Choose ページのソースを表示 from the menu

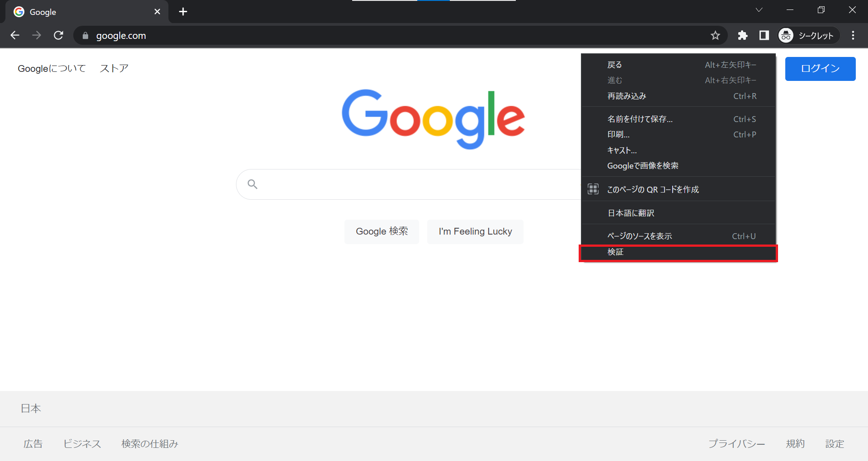(639, 235)
